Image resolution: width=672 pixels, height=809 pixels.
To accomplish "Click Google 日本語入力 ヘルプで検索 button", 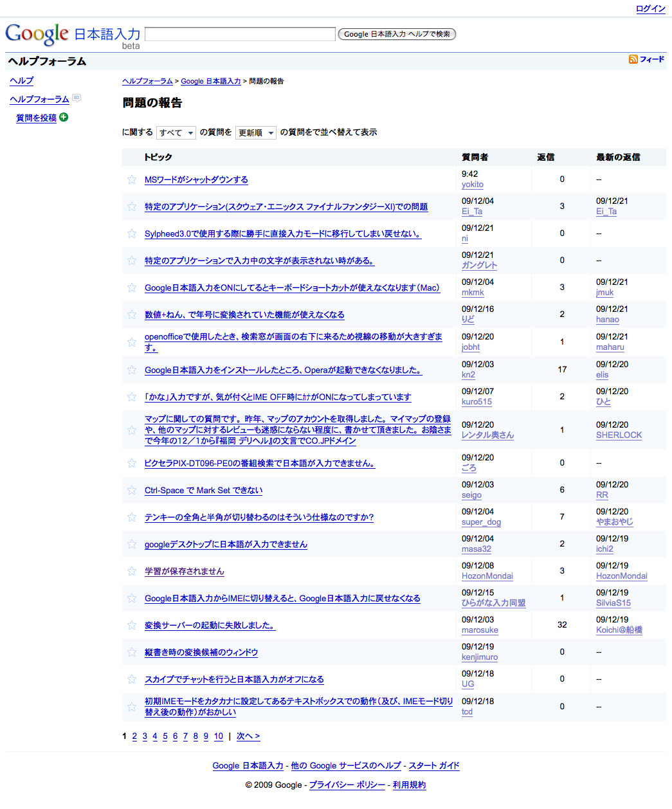I will click(397, 34).
